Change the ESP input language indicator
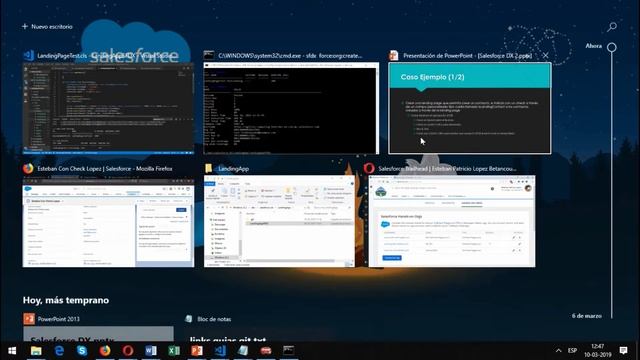 coord(572,351)
